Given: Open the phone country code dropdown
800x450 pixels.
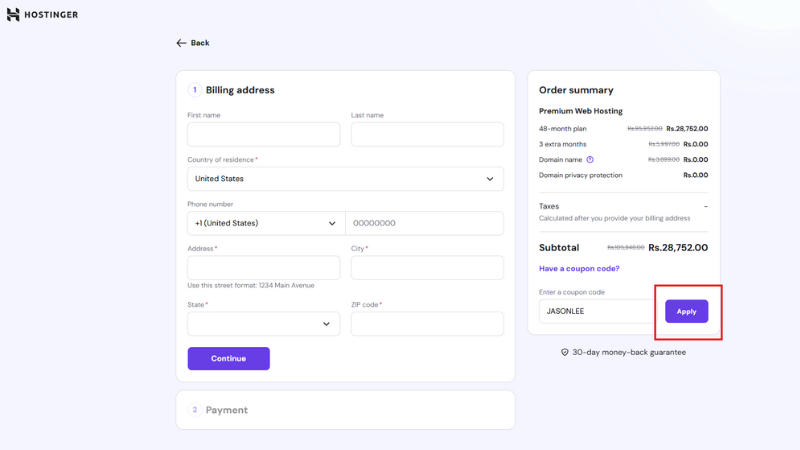Looking at the screenshot, I should 266,223.
